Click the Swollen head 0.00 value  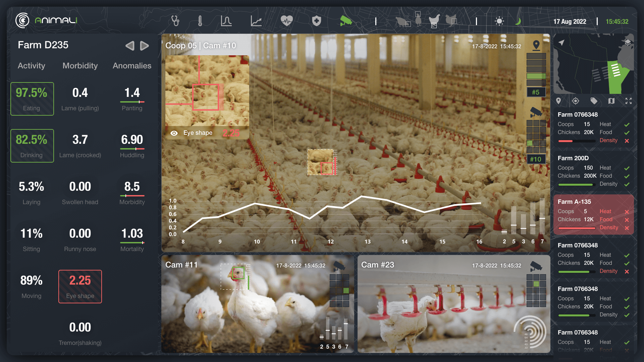pyautogui.click(x=80, y=186)
